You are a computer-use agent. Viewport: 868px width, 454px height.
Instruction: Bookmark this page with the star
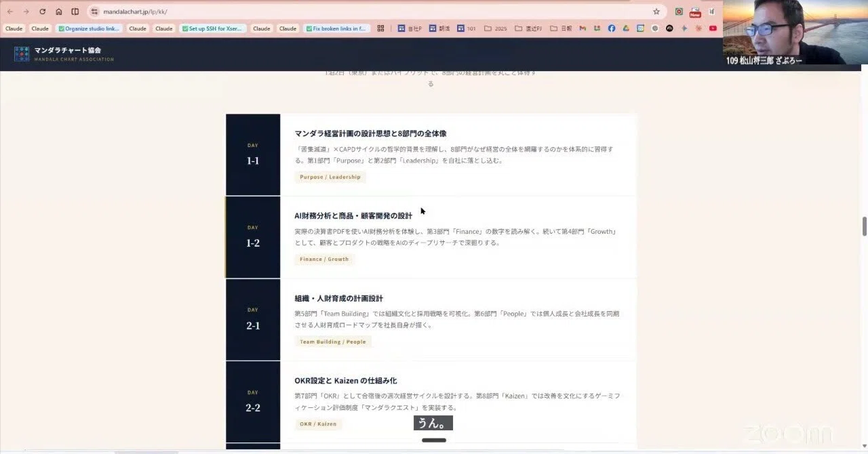(656, 12)
